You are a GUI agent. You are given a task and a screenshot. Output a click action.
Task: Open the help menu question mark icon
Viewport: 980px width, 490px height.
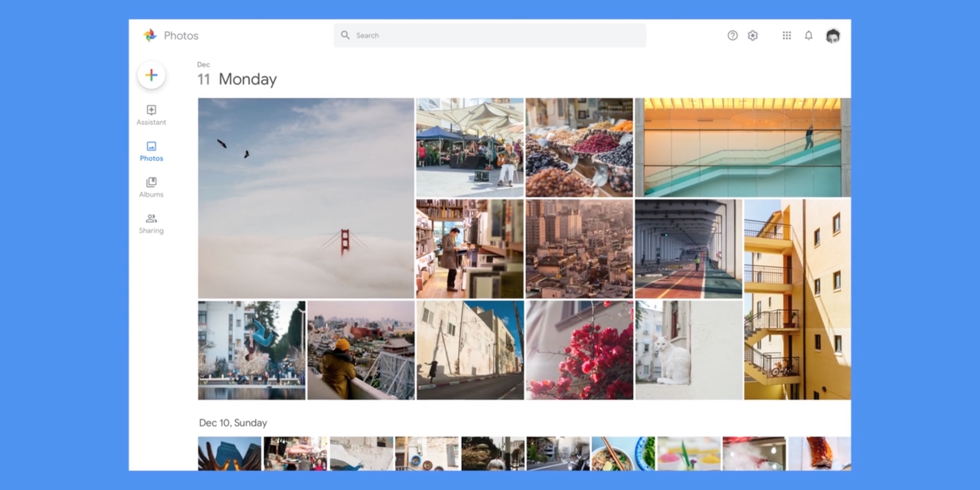pyautogui.click(x=732, y=35)
